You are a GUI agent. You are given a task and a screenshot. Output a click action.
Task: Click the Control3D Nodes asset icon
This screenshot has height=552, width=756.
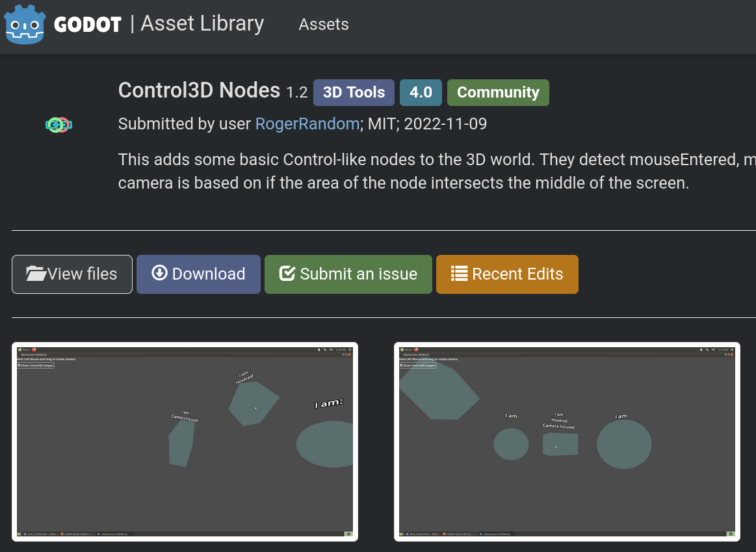[59, 125]
